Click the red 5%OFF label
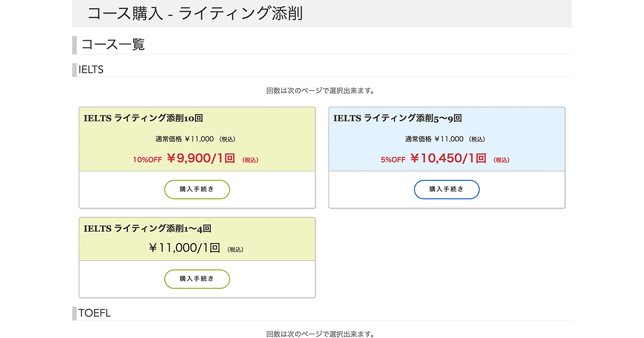 [x=393, y=159]
